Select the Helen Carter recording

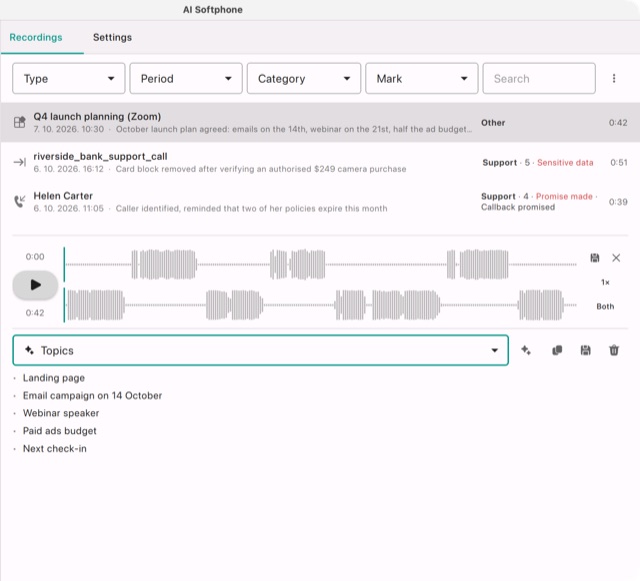pyautogui.click(x=320, y=202)
